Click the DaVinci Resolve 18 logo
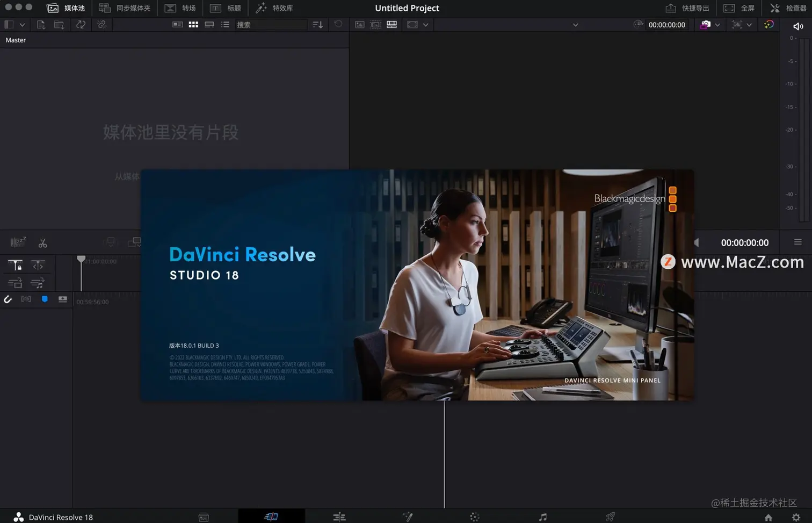Screen dimensions: 812x523 (x=19, y=517)
